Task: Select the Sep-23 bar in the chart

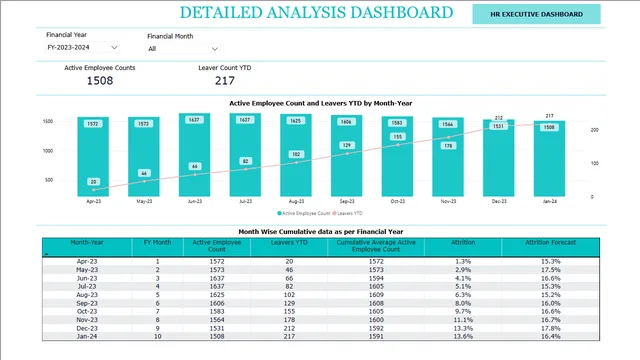Action: [x=347, y=156]
